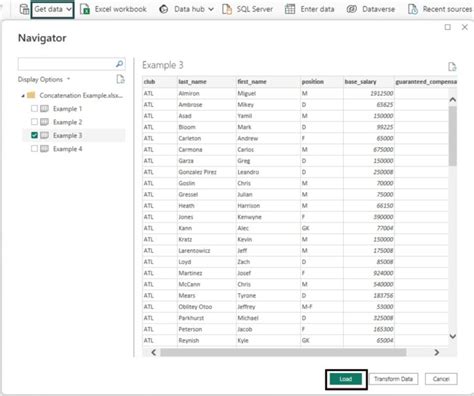Click the Example 3 table icon
The height and width of the screenshot is (396, 474).
(44, 135)
